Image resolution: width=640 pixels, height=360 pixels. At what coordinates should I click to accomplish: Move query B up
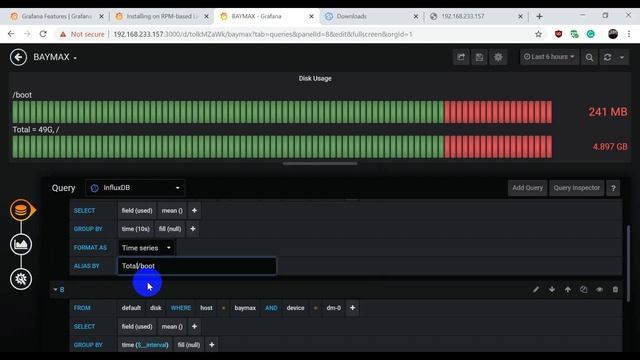pos(568,290)
